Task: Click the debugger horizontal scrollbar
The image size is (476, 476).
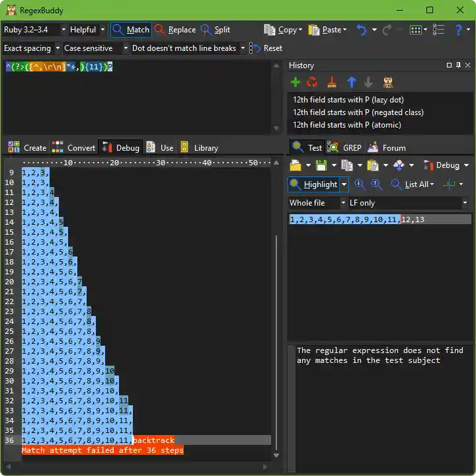Action: (137, 466)
